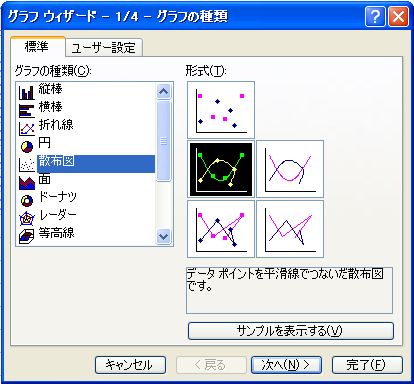The height and width of the screenshot is (384, 414).
Task: Open the help question mark button
Action: click(x=375, y=16)
